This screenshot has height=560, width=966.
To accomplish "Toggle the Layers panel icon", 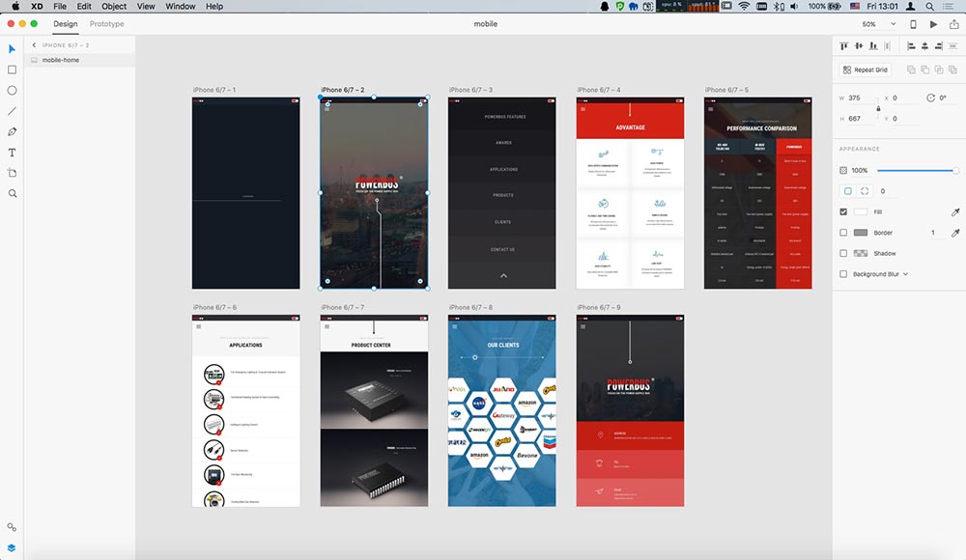I will (x=12, y=547).
